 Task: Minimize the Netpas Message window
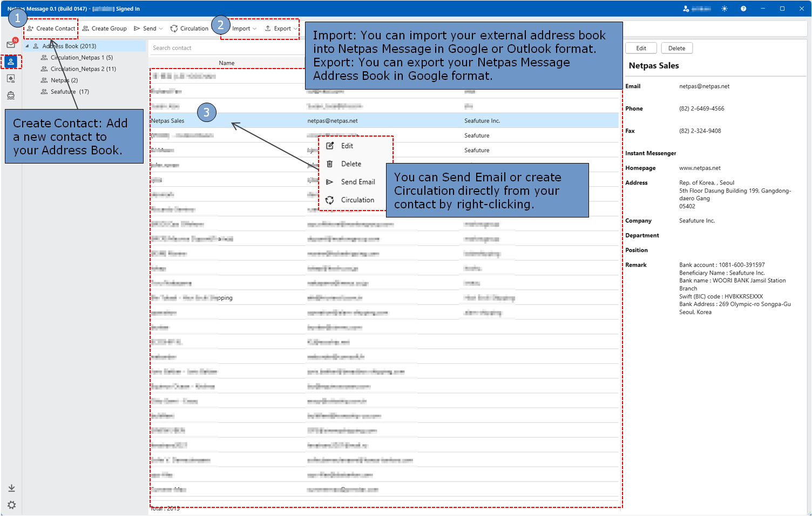(x=763, y=9)
